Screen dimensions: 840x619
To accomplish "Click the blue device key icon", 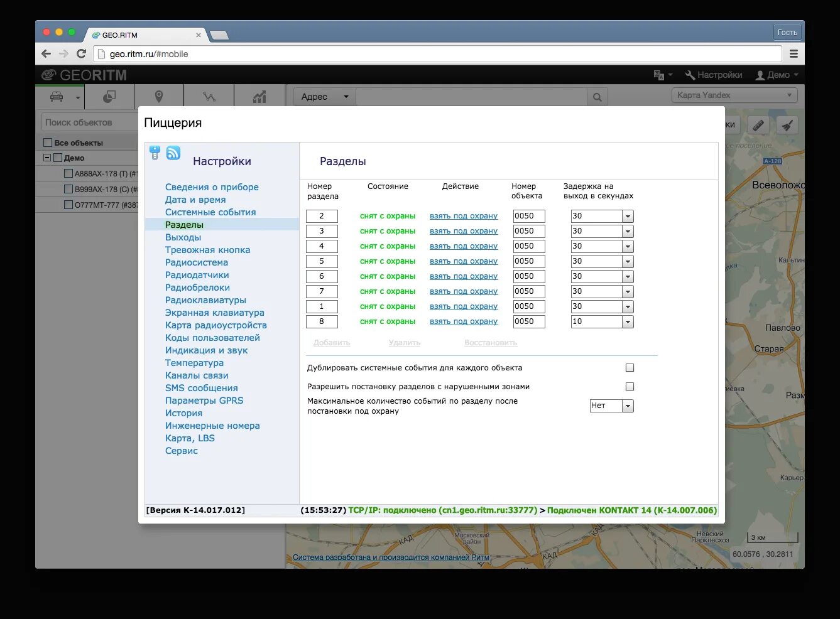I will (155, 153).
